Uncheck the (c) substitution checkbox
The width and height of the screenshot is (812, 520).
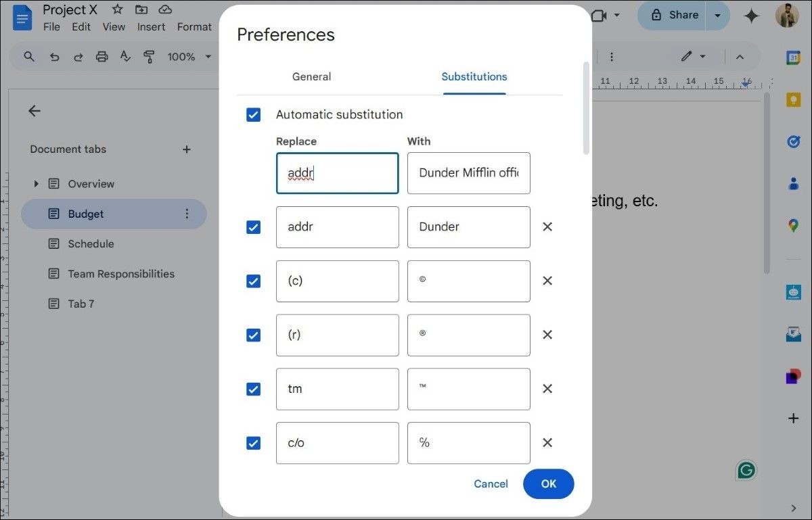click(253, 281)
